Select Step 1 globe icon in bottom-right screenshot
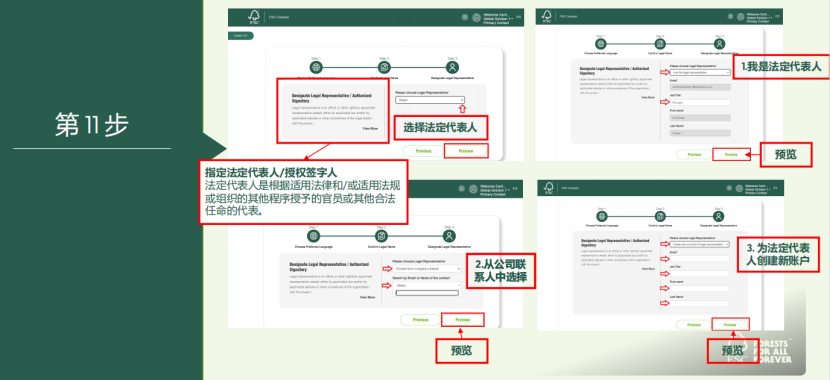The width and height of the screenshot is (830, 380). coord(602,216)
